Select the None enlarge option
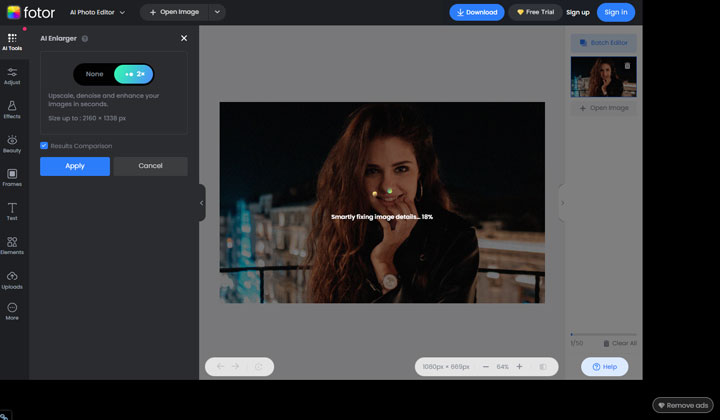720x420 pixels. click(x=94, y=74)
